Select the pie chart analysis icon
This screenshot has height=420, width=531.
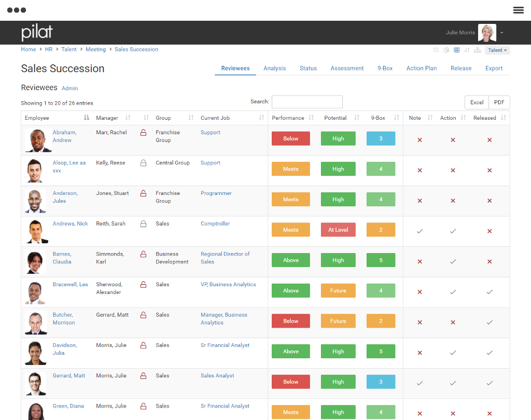[x=446, y=50]
